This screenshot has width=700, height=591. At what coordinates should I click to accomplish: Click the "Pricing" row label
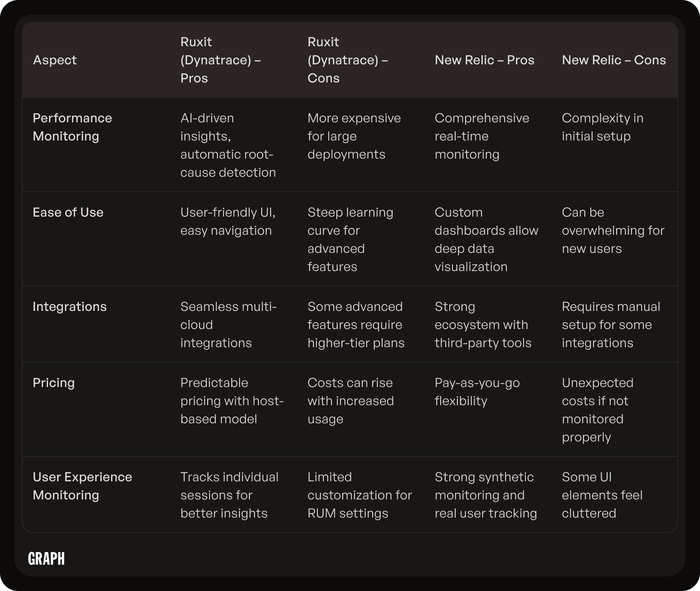coord(54,383)
